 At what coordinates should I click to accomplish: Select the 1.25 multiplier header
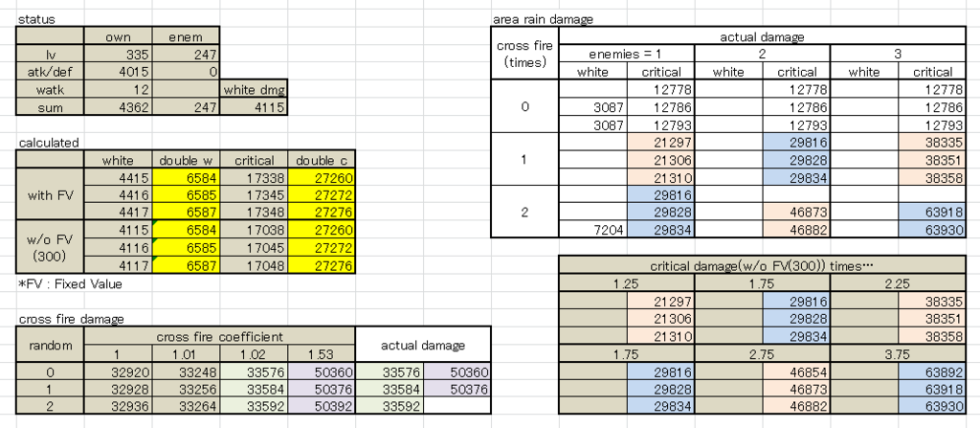[626, 283]
